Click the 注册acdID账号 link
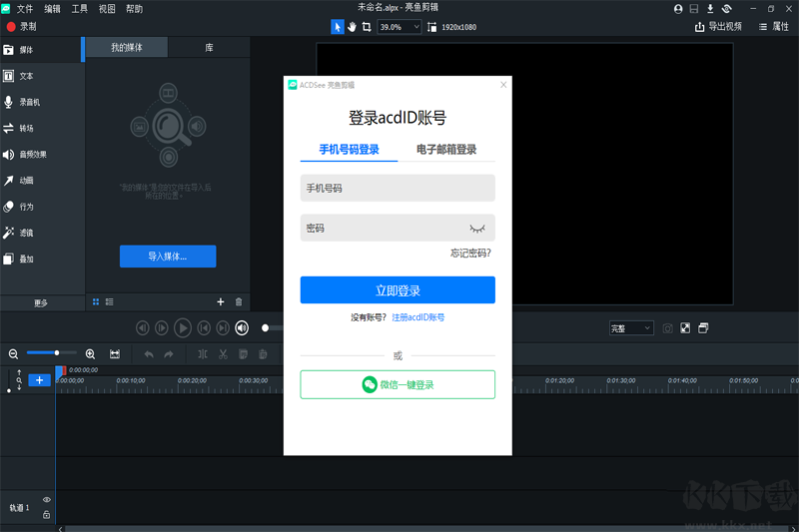The image size is (799, 532). point(418,317)
